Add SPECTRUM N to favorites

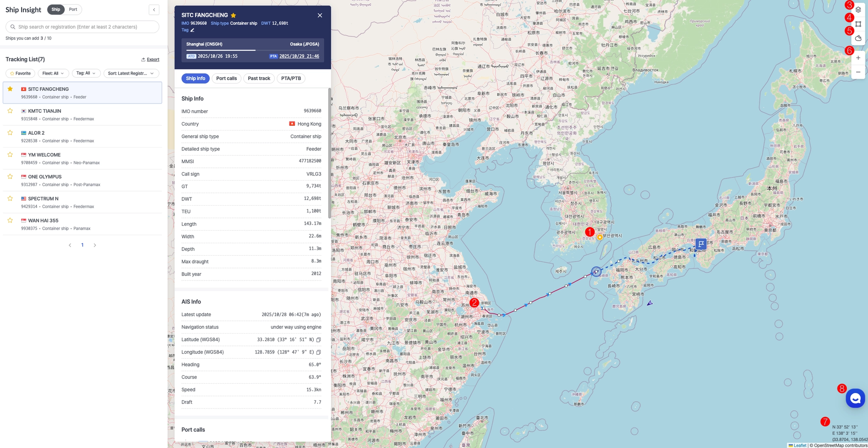(10, 198)
